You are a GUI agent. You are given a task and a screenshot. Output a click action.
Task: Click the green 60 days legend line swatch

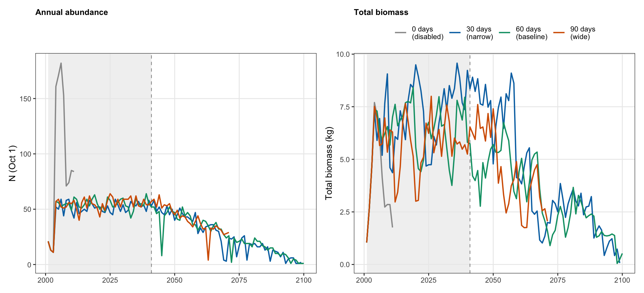pyautogui.click(x=505, y=33)
